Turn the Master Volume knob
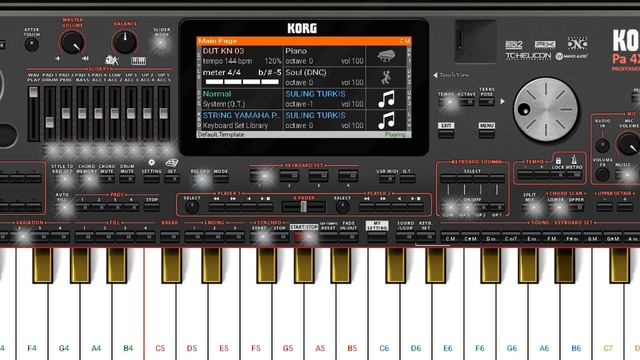640x360 pixels. (x=72, y=42)
